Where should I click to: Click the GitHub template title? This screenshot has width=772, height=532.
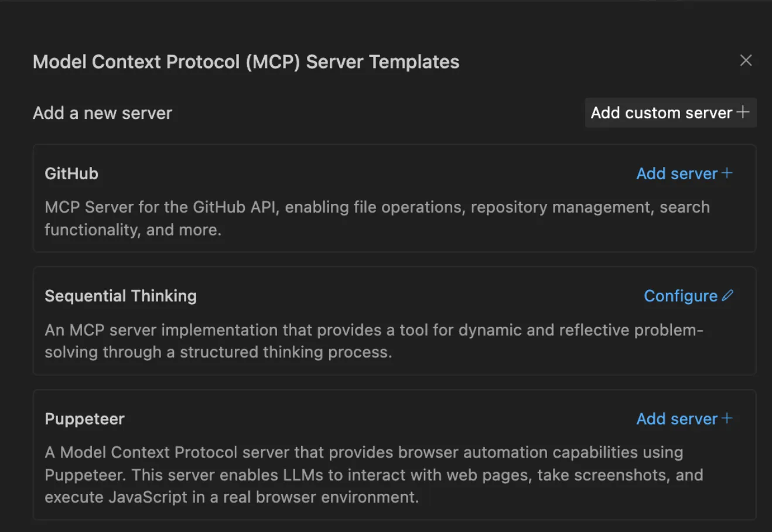71,173
